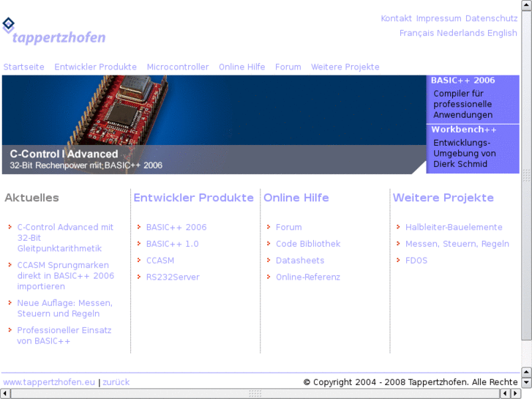Screen dimensions: 532x399
Task: Click the red arrow bullet beside RS232Server
Action: pyautogui.click(x=139, y=277)
